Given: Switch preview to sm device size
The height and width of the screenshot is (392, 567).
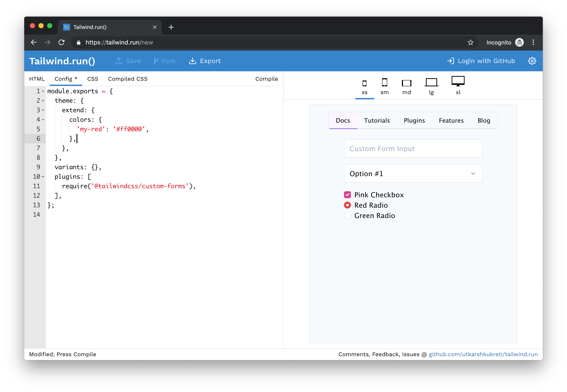Looking at the screenshot, I should click(x=384, y=82).
